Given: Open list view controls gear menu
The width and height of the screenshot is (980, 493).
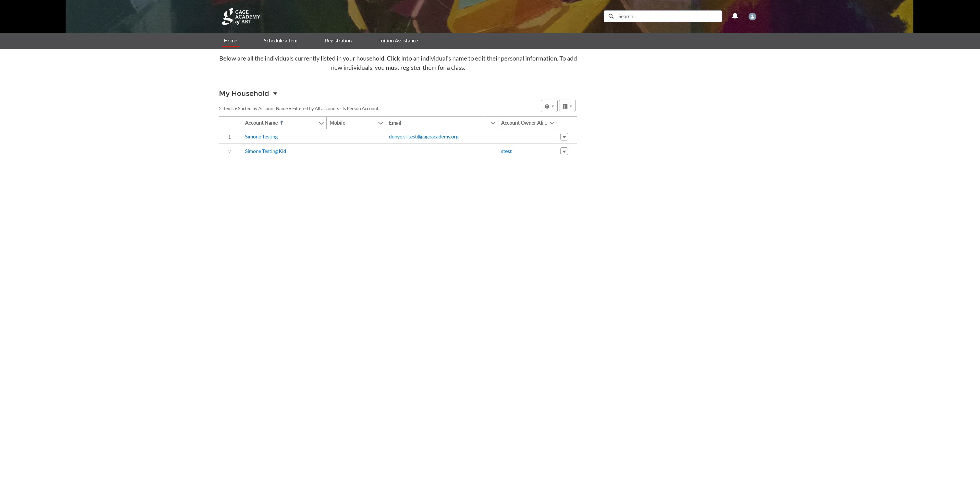Looking at the screenshot, I should click(x=549, y=106).
